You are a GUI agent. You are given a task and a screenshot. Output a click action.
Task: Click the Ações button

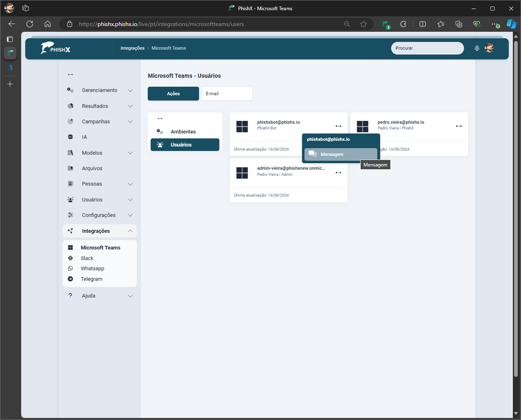tap(173, 94)
